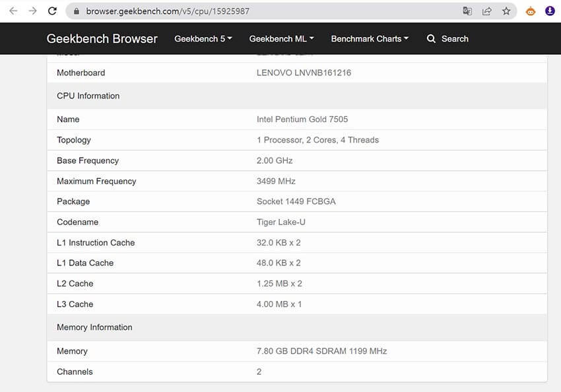Select the 1.25 MB x 2 value
Screen dimensions: 561x392
click(279, 284)
